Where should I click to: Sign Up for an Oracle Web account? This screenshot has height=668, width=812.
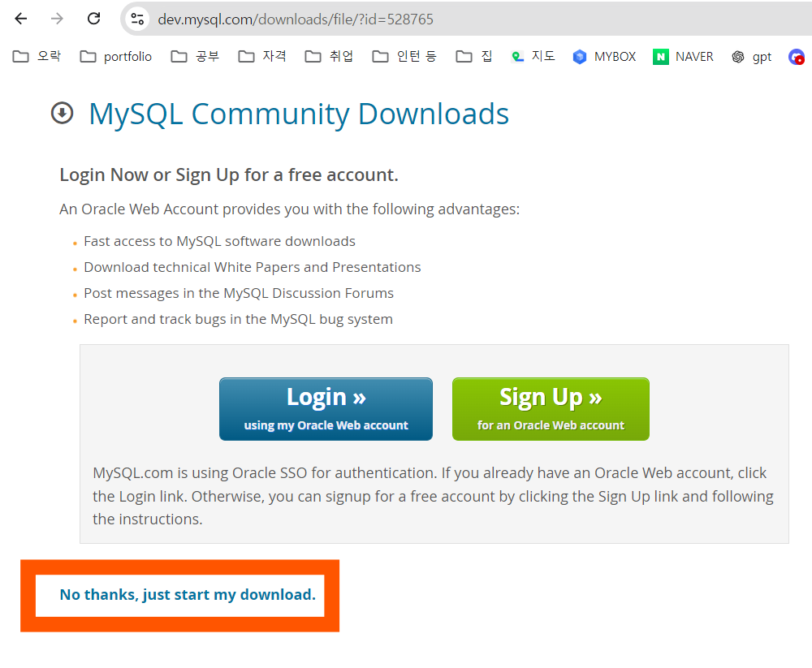tap(551, 409)
